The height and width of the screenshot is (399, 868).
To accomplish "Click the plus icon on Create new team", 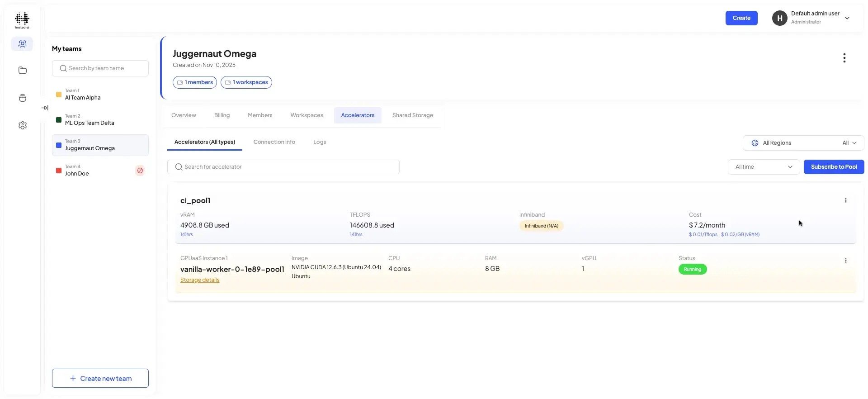I will (73, 378).
